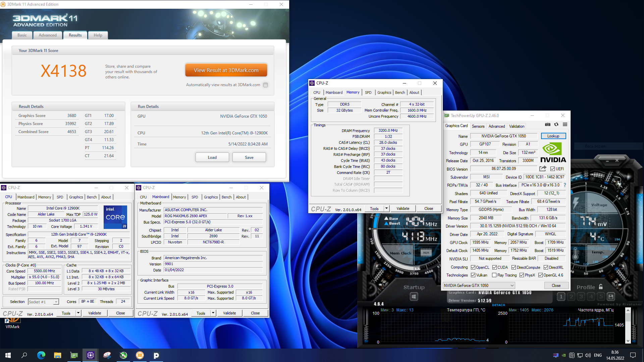Open the Sensors tab in GPU-Z
This screenshot has height=362, width=644.
click(x=478, y=126)
